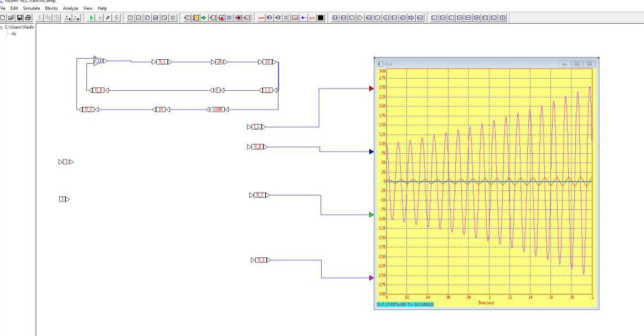This screenshot has height=336, width=644.
Task: Click the green input connector of the Plot
Action: pos(372,214)
